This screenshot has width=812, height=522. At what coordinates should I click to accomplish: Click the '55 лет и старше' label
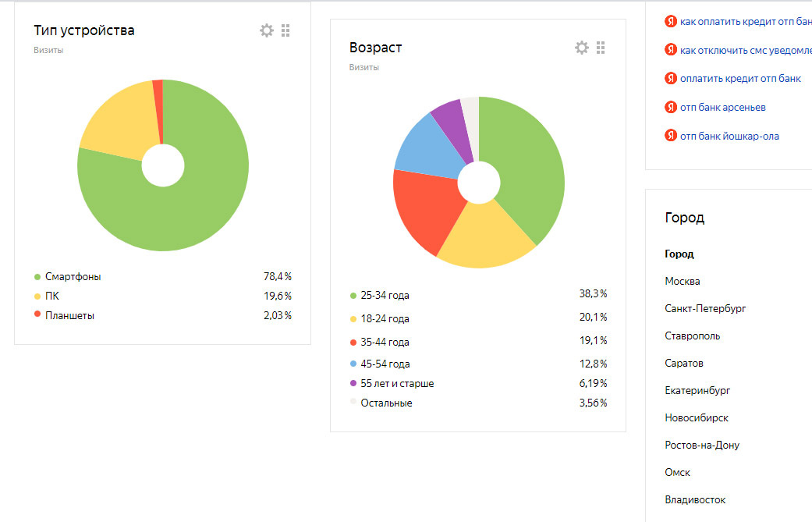point(397,383)
